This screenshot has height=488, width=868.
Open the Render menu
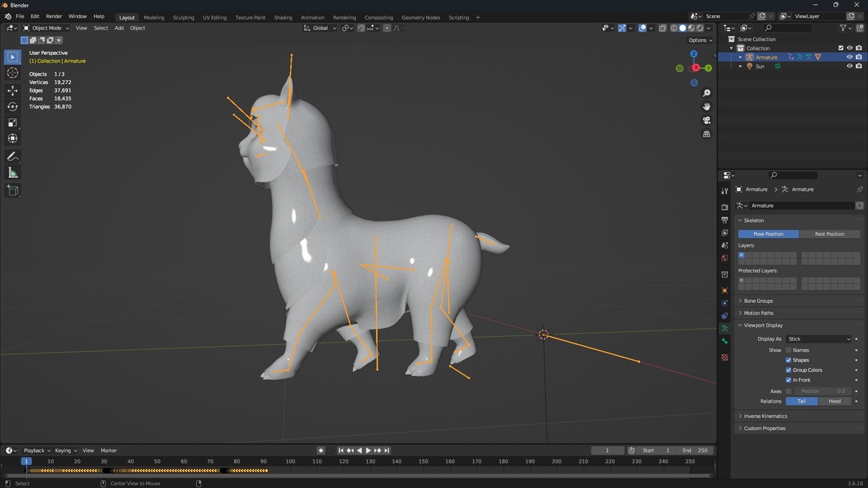(54, 17)
